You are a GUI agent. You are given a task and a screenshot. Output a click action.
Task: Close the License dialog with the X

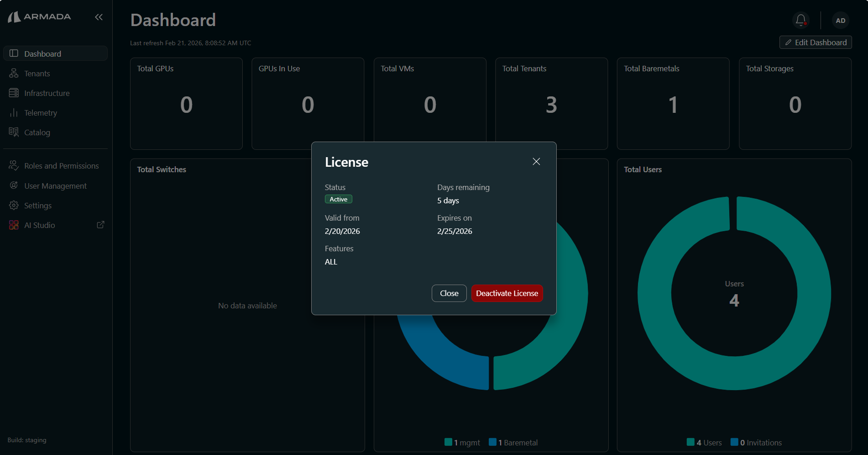536,161
